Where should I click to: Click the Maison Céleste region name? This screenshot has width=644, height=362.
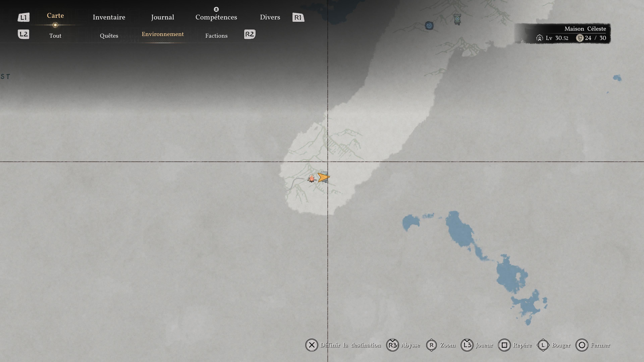click(585, 29)
